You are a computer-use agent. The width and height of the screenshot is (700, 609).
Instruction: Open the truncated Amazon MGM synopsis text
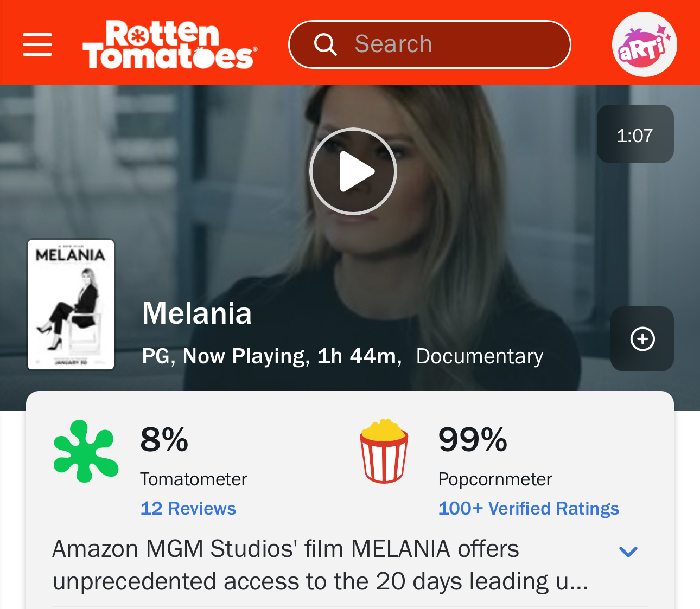point(320,565)
